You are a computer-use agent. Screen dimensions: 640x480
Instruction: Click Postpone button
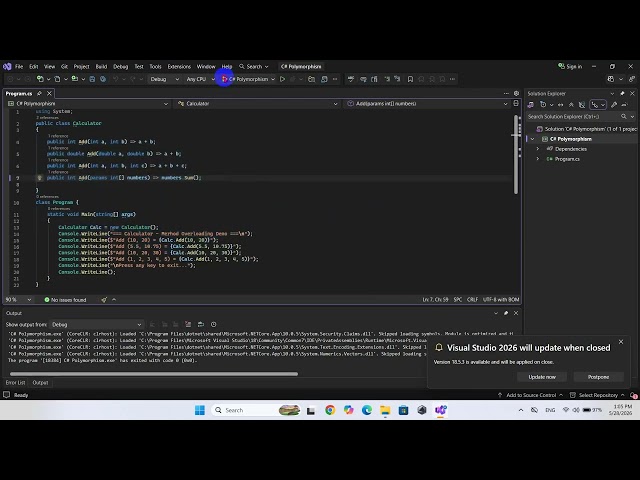598,377
